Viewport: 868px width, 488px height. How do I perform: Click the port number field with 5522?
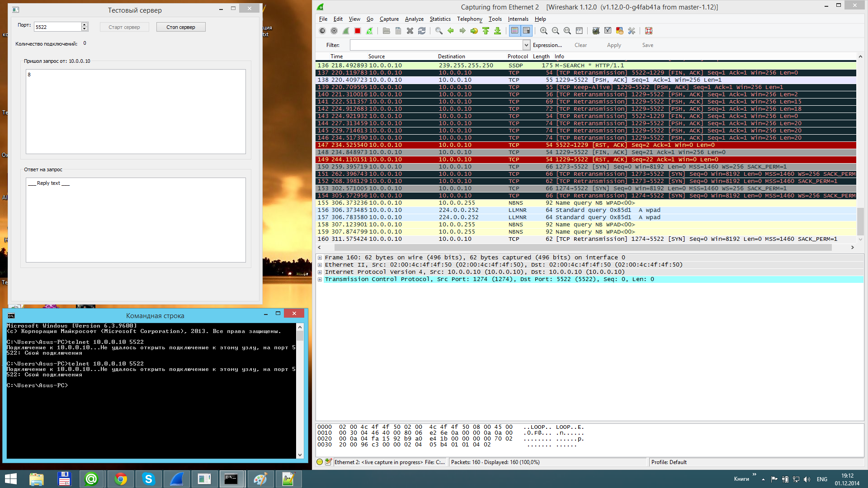[58, 27]
